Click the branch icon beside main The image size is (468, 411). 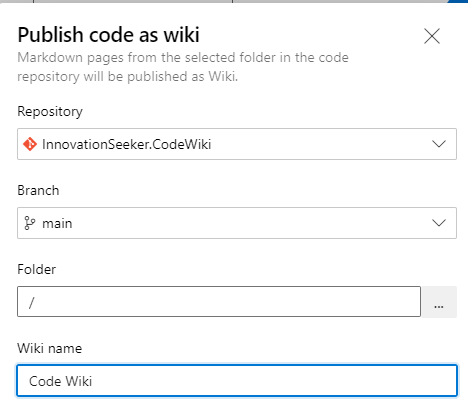click(x=30, y=223)
